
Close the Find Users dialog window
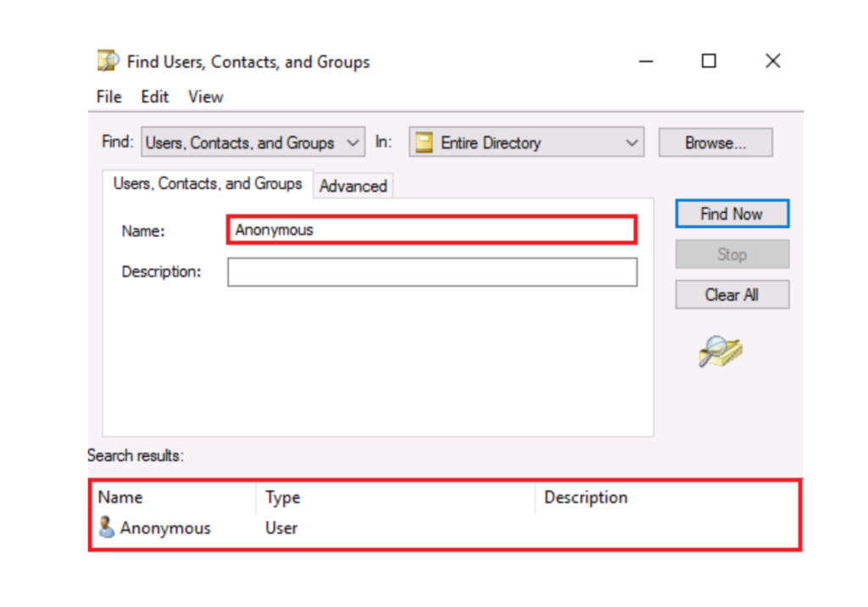(772, 61)
